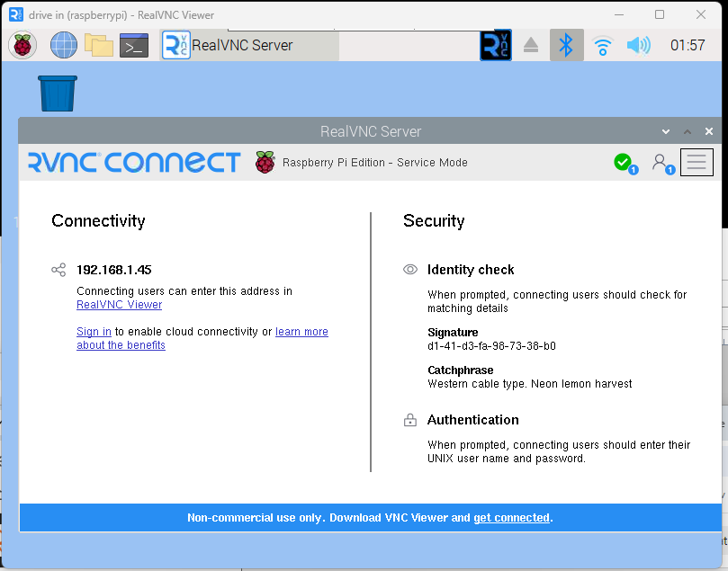Open the Raspberry Pi applications menu

[x=22, y=45]
